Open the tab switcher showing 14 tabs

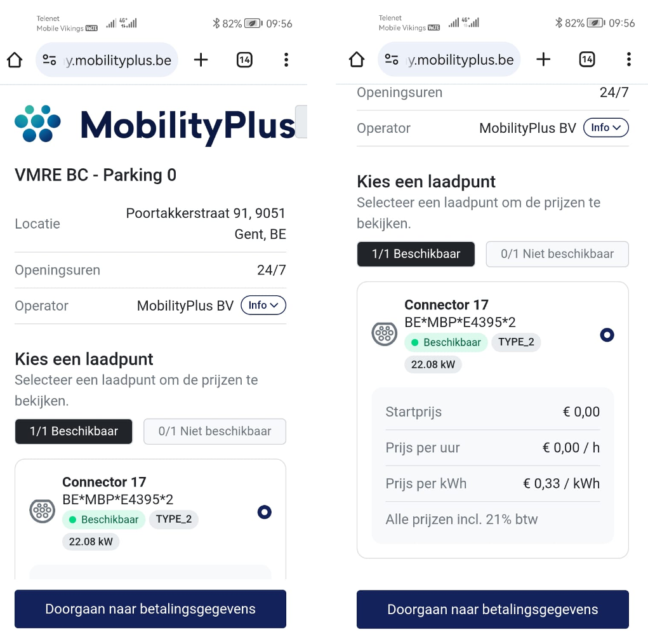pos(244,60)
